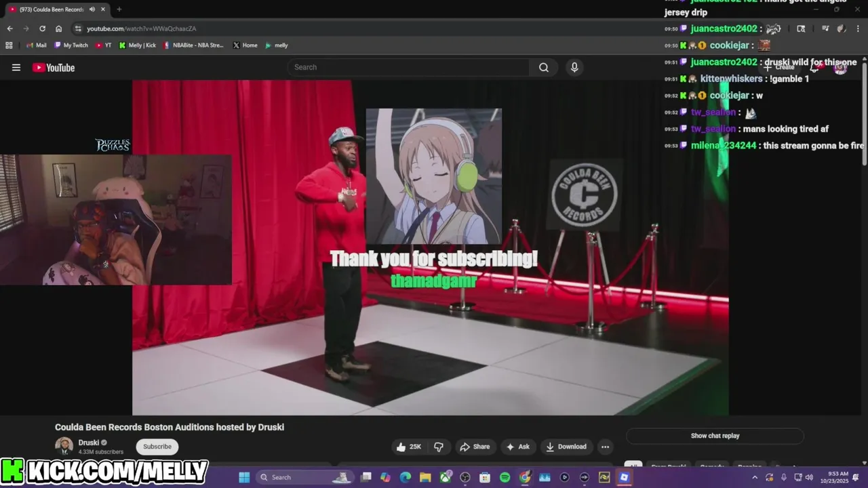Close the Coulda Been Records tab
The height and width of the screenshot is (488, 868).
click(x=103, y=9)
